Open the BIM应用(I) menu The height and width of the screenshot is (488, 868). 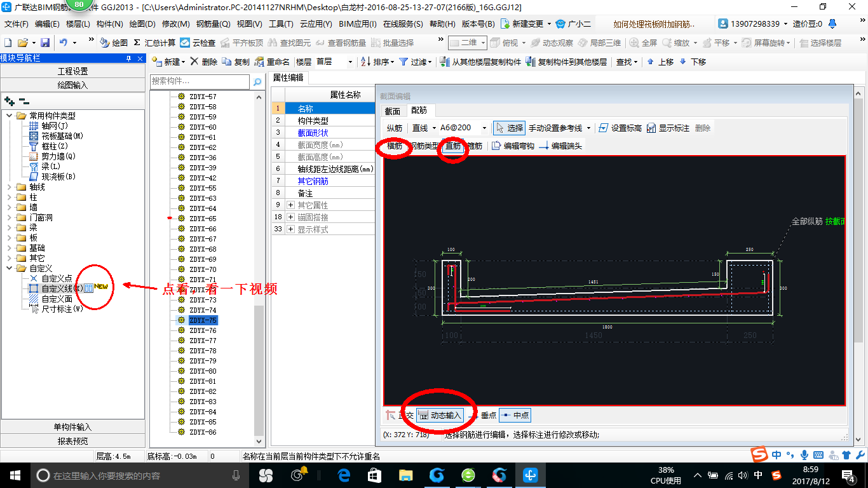[x=357, y=24]
